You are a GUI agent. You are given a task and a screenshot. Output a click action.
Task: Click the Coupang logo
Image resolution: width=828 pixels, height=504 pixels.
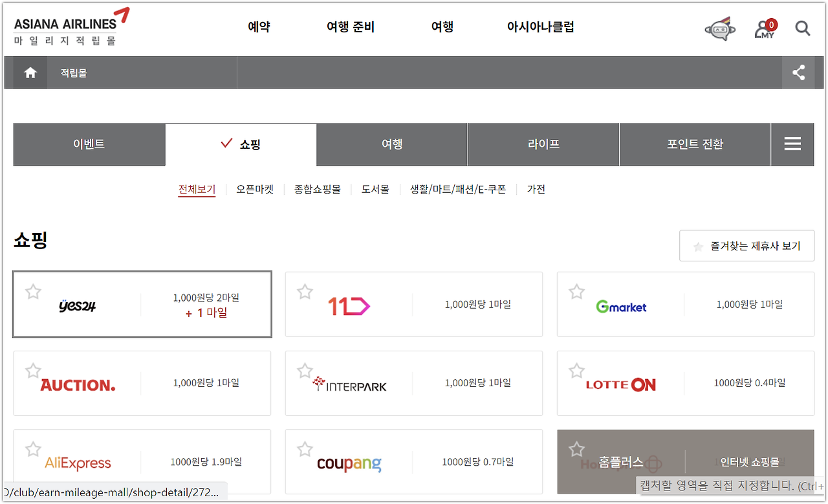[349, 464]
